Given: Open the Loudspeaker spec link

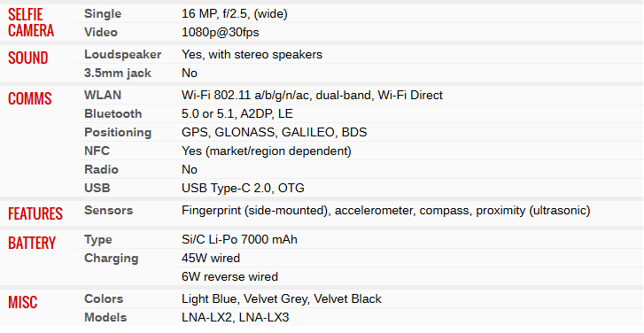Looking at the screenshot, I should point(122,55).
